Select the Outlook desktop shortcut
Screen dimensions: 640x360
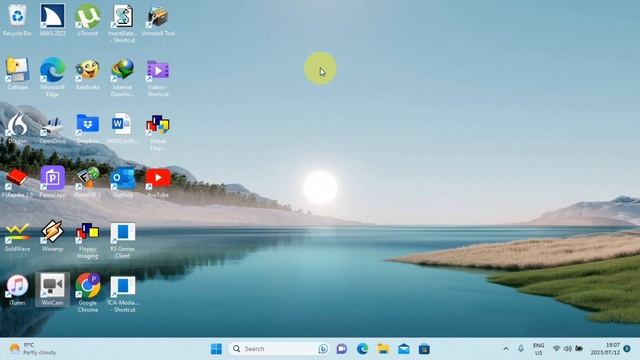(122, 182)
